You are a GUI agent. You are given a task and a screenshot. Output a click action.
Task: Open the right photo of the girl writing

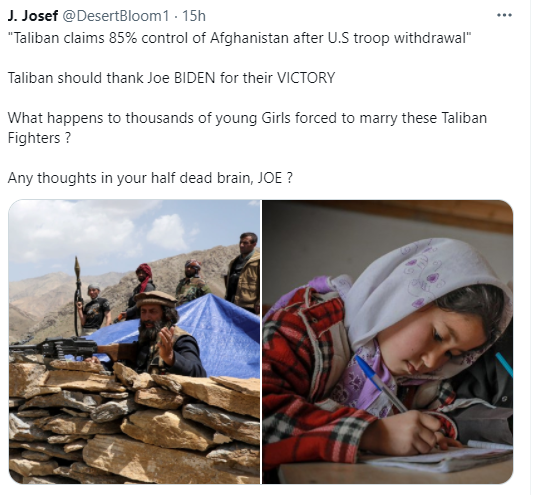[x=387, y=342]
